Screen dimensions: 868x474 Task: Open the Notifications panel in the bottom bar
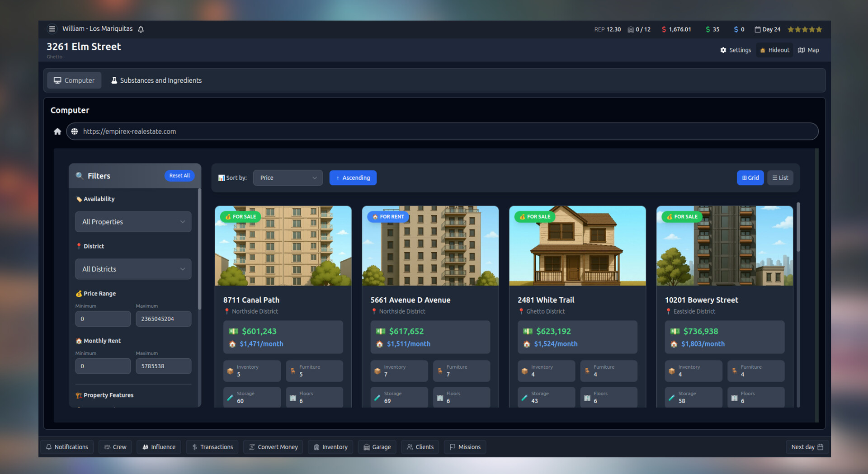(x=66, y=447)
